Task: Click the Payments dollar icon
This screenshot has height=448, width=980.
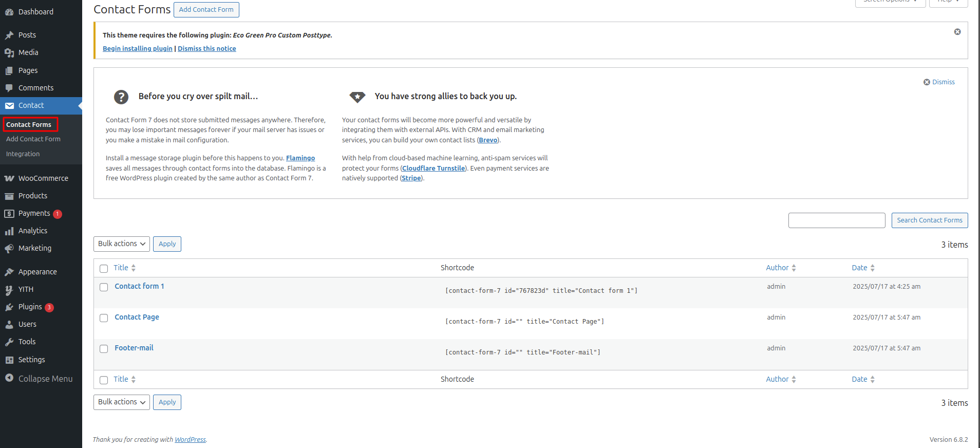Action: (9, 213)
